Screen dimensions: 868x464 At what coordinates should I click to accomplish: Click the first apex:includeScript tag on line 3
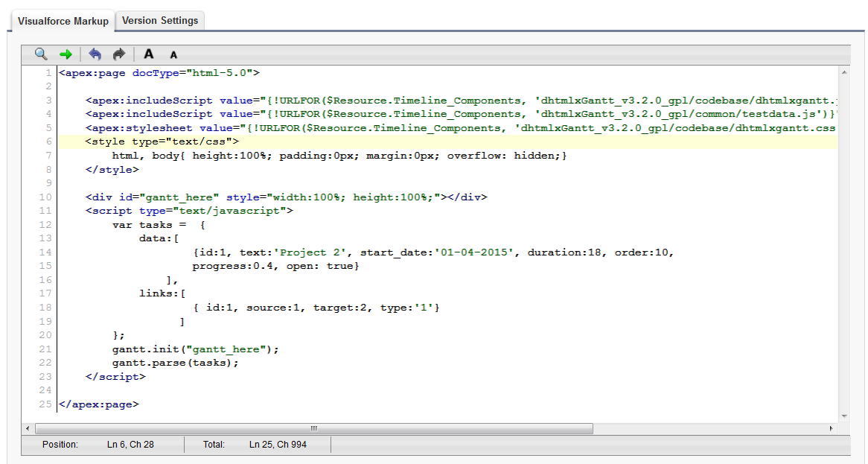[x=461, y=101]
